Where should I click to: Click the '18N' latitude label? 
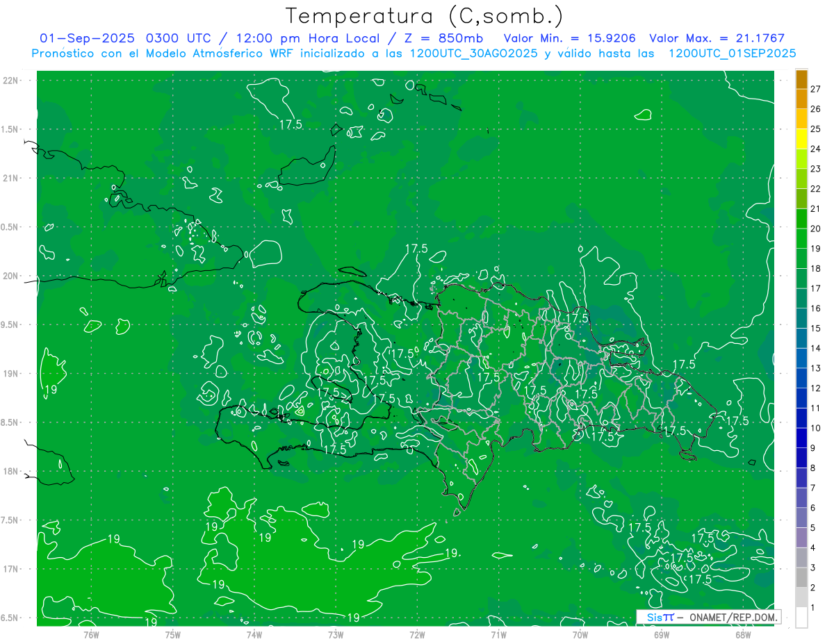click(10, 471)
